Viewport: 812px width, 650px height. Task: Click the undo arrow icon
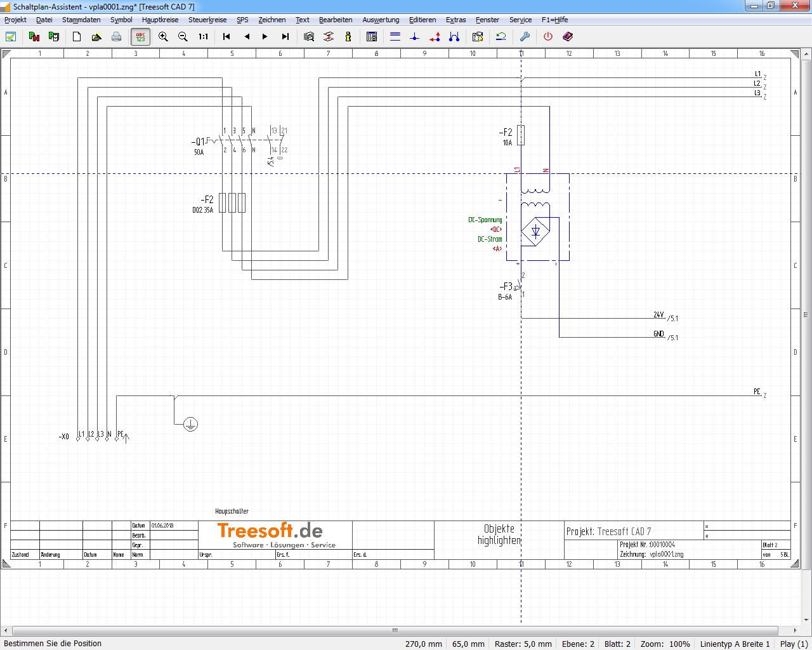[501, 37]
